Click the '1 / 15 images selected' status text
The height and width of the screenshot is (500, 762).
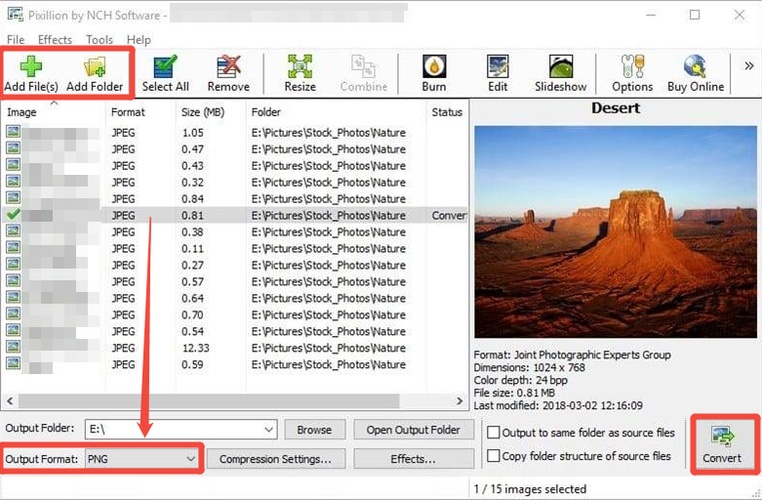tap(530, 489)
